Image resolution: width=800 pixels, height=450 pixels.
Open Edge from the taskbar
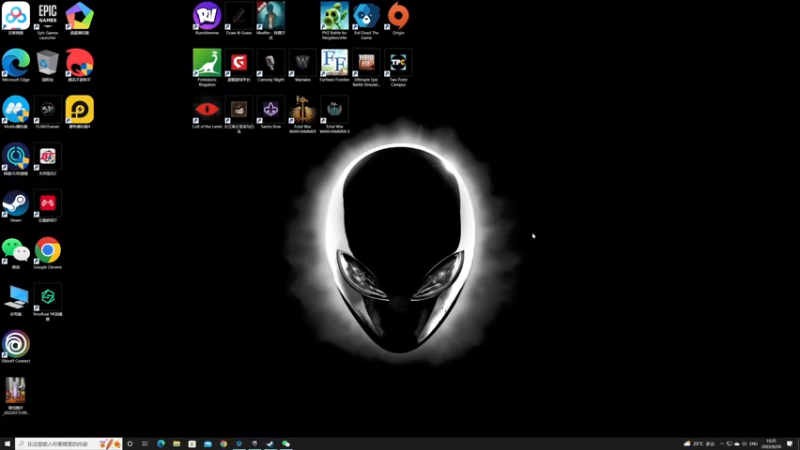161,444
